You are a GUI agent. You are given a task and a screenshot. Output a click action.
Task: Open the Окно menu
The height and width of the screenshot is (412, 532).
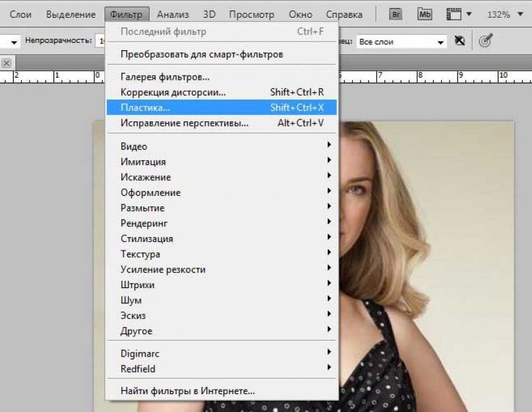(x=301, y=13)
